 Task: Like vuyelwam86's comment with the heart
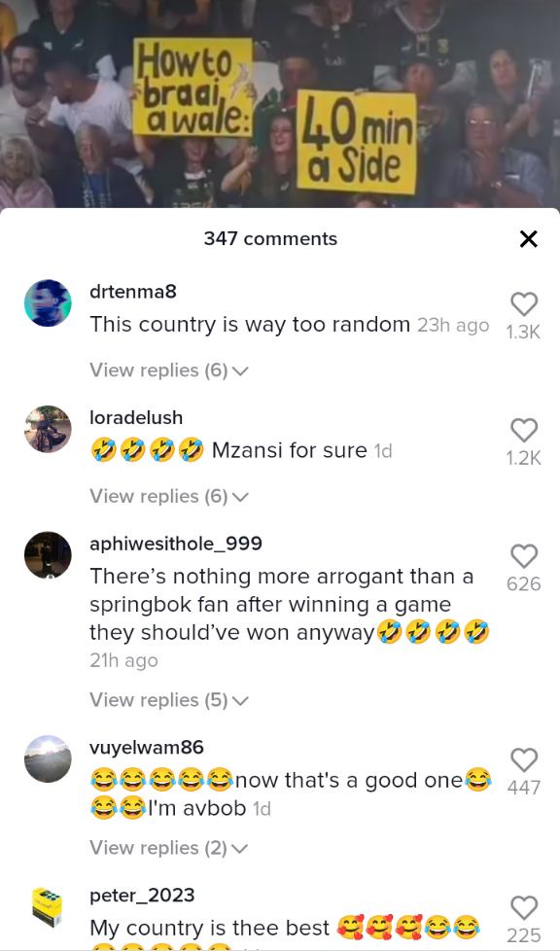point(524,759)
